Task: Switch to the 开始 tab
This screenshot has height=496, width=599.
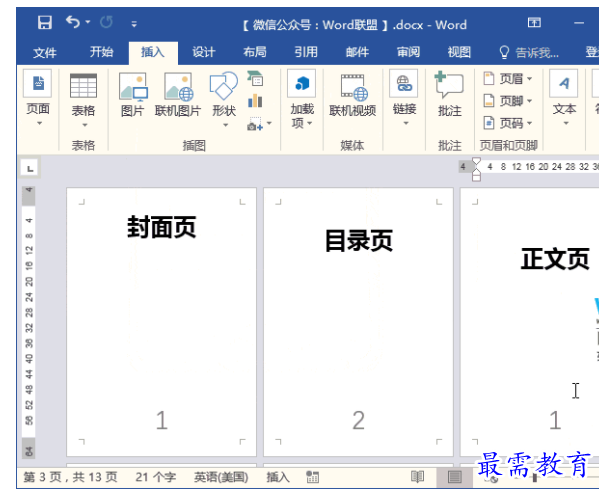Action: [101, 52]
